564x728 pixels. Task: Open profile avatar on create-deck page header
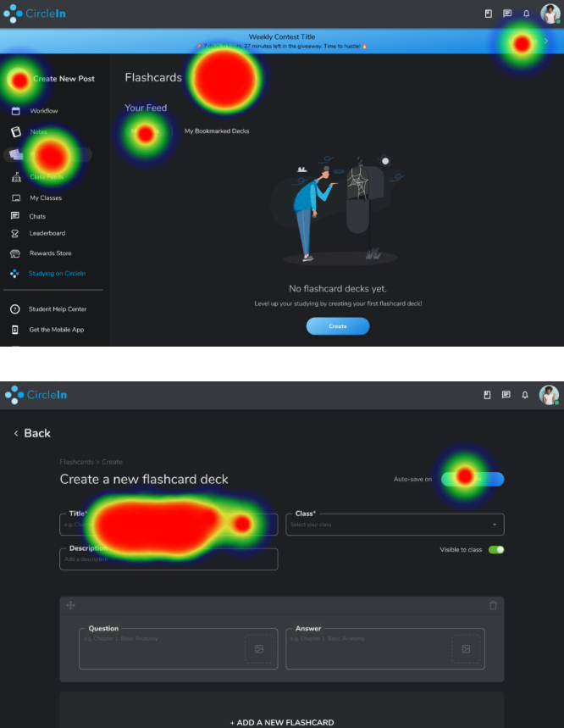549,395
